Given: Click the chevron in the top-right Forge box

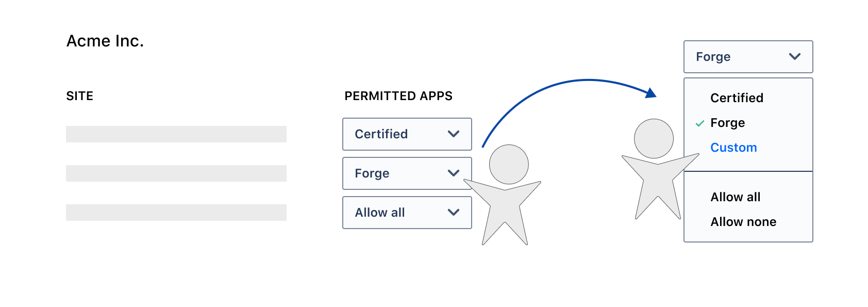Looking at the screenshot, I should click(795, 57).
